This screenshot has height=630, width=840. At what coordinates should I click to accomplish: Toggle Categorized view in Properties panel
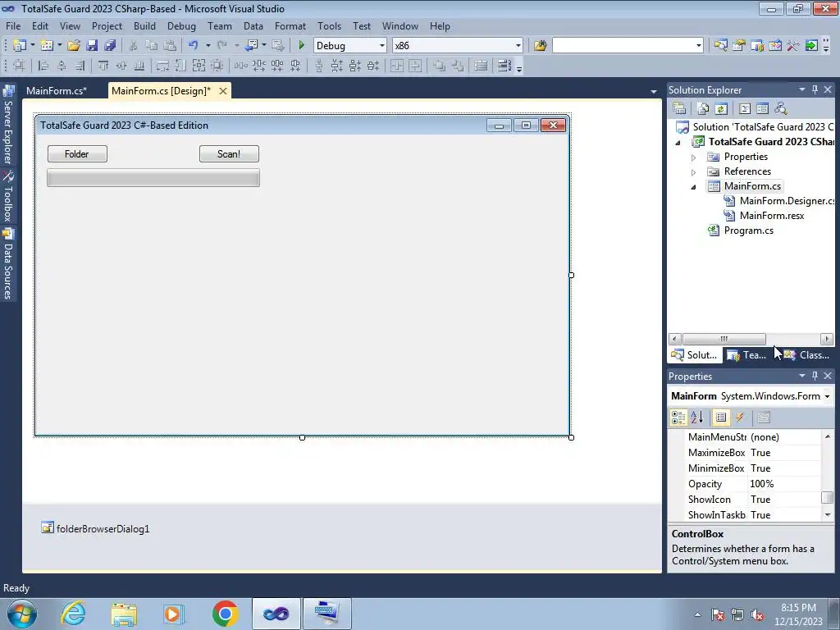[x=678, y=418]
